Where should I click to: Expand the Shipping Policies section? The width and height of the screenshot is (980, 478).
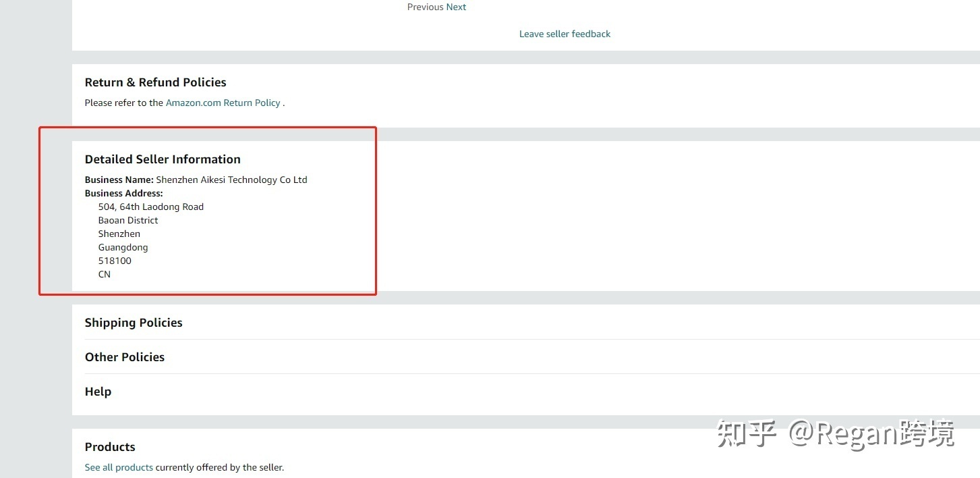[x=134, y=323]
